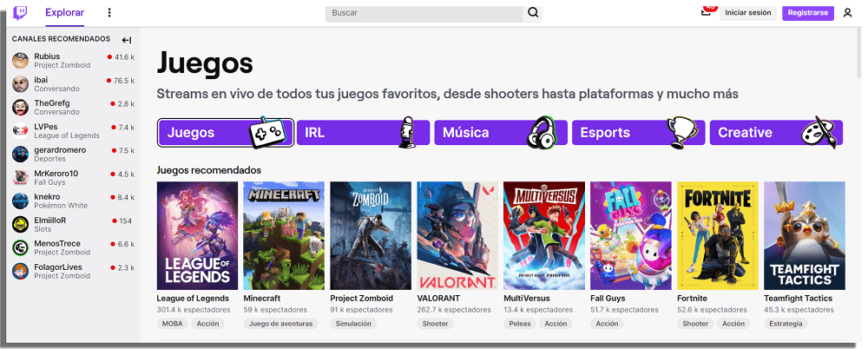Open LVPes channel avatar
868x349 pixels.
[x=21, y=131]
